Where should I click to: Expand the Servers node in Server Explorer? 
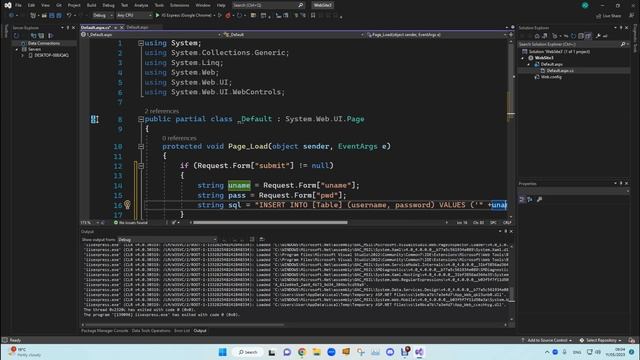click(17, 49)
